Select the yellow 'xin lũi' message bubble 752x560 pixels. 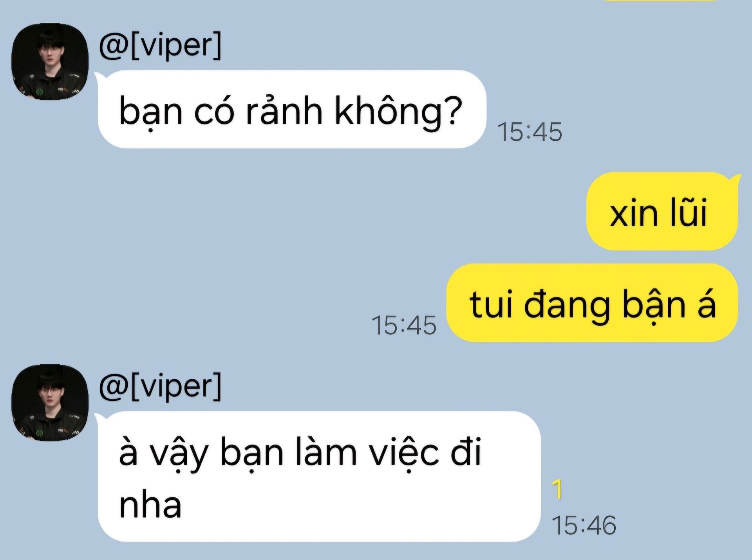click(662, 211)
